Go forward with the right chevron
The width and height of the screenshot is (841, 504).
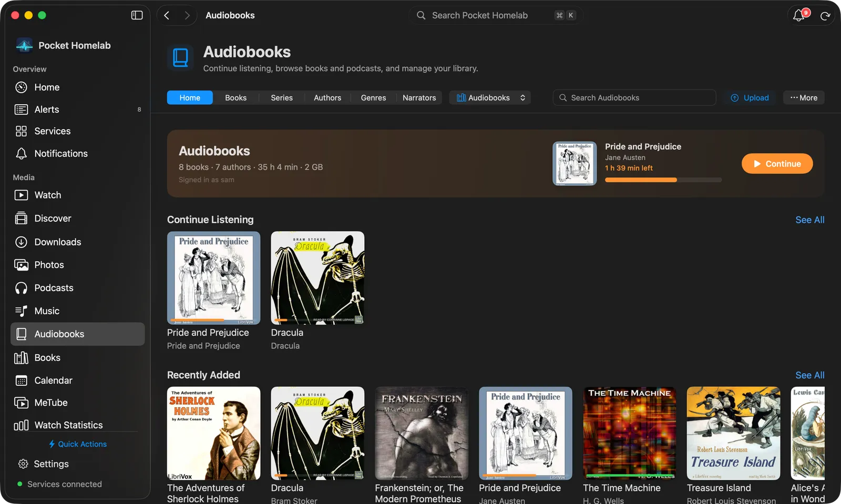[187, 15]
